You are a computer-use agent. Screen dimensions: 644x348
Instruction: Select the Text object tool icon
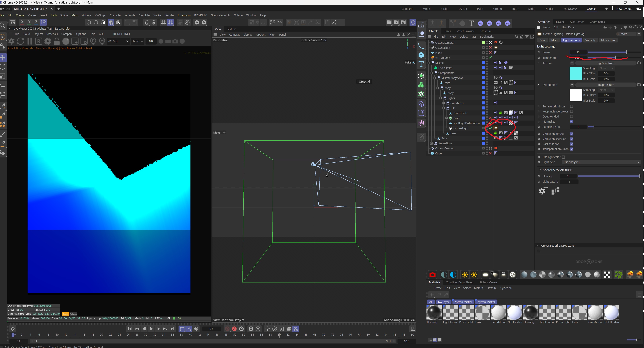tap(421, 64)
